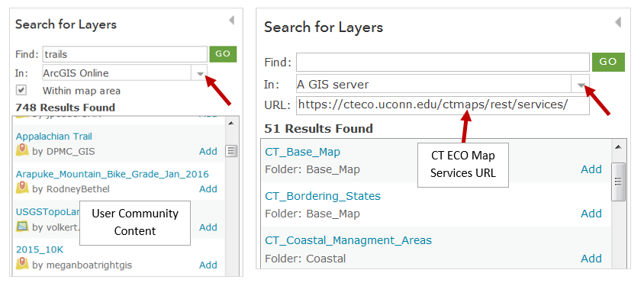The width and height of the screenshot is (644, 283).
Task: Open the CT_Base_Map service link
Action: [x=302, y=152]
